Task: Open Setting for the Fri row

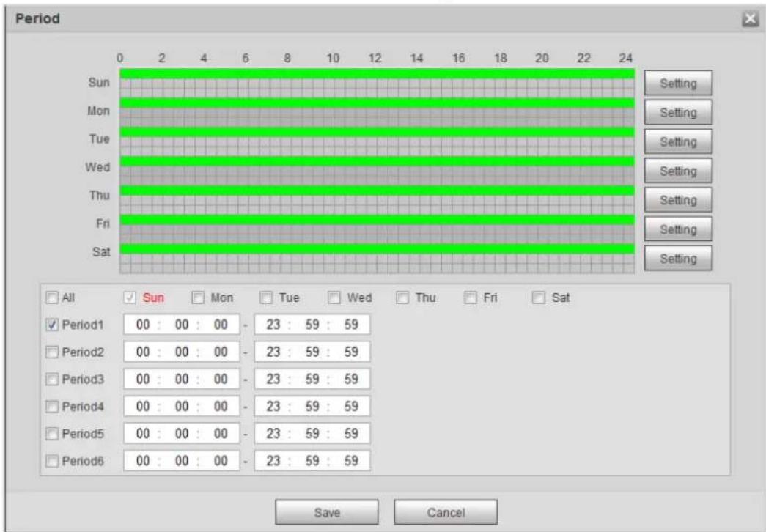Action: pyautogui.click(x=678, y=229)
